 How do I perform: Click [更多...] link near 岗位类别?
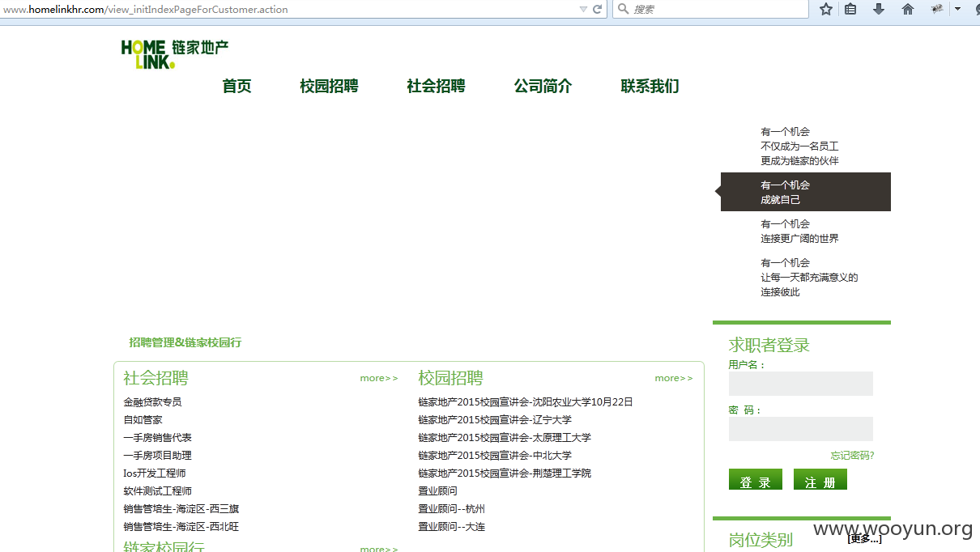pos(864,539)
